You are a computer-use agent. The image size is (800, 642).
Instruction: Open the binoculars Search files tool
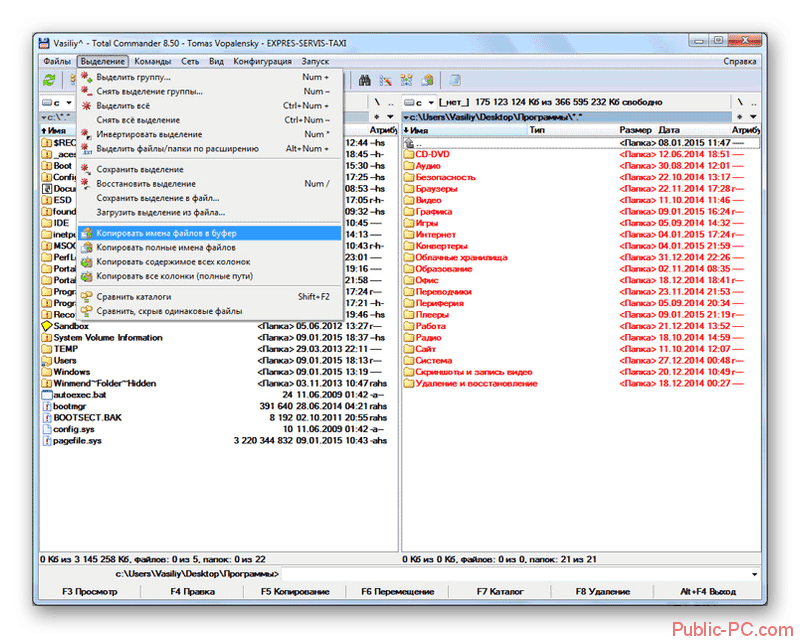pos(364,81)
